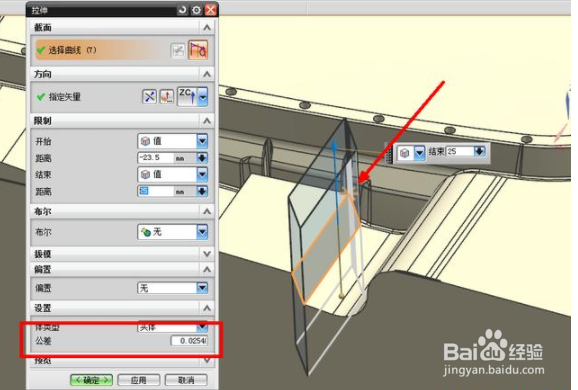
Task: Click the reverse direction icon
Action: pos(149,97)
